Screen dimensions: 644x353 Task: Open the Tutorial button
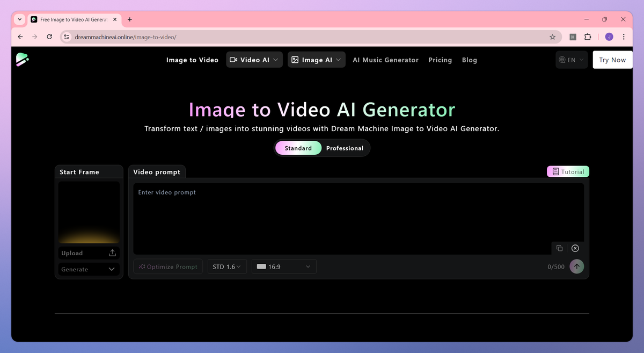(568, 172)
